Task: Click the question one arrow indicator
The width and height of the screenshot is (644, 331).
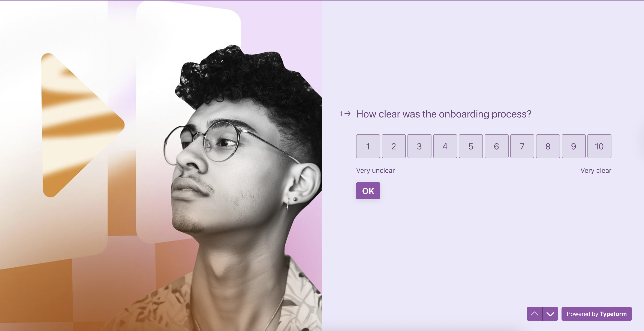Action: pyautogui.click(x=345, y=114)
